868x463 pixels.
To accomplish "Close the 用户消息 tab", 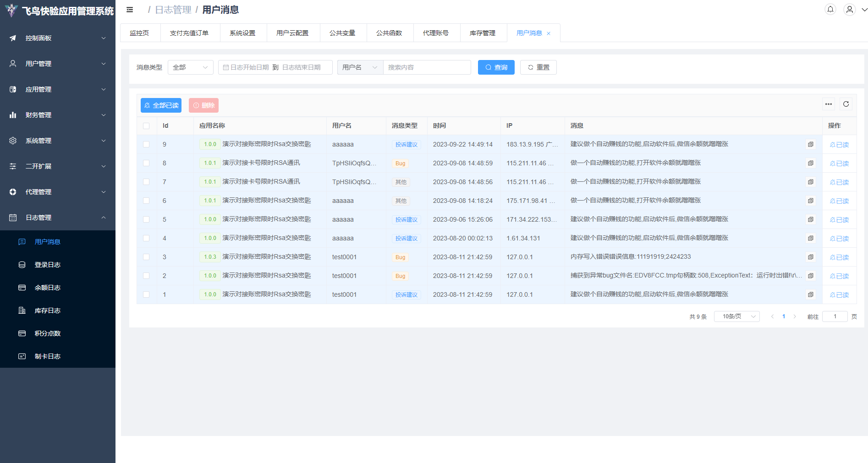I will [x=549, y=33].
